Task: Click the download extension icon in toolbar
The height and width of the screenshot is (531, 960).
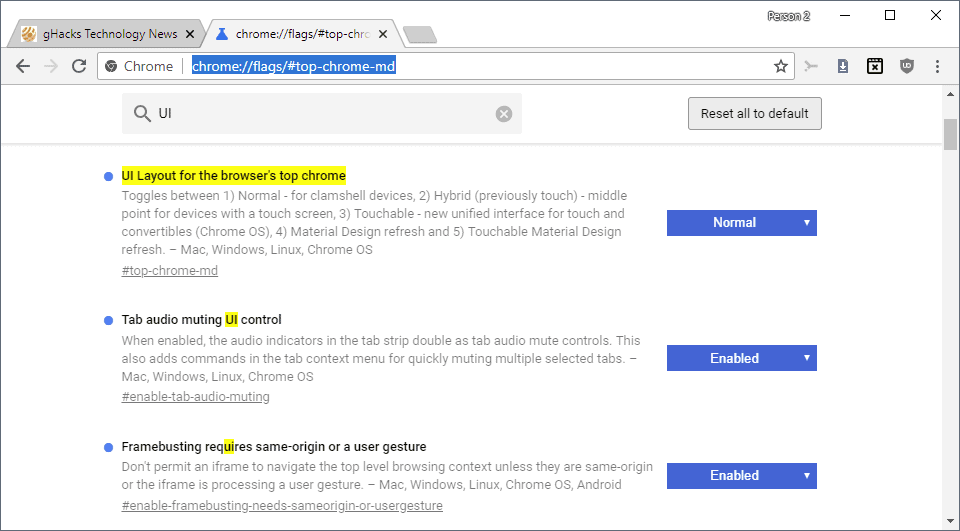Action: point(843,66)
